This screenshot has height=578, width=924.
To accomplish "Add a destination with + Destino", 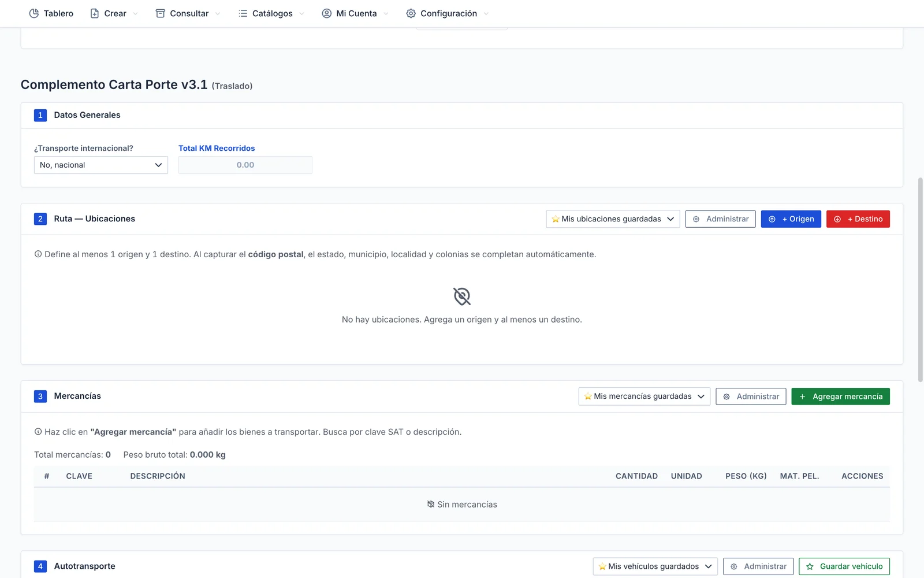I will pyautogui.click(x=858, y=219).
